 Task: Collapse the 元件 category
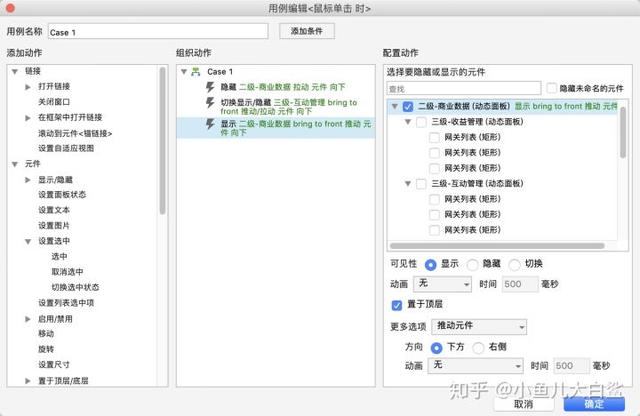(x=15, y=164)
